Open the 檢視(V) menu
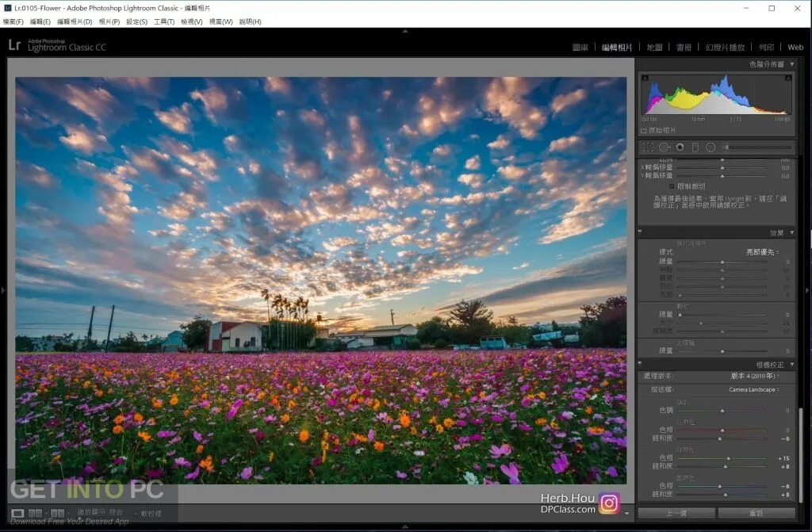This screenshot has width=812, height=532. click(x=192, y=21)
